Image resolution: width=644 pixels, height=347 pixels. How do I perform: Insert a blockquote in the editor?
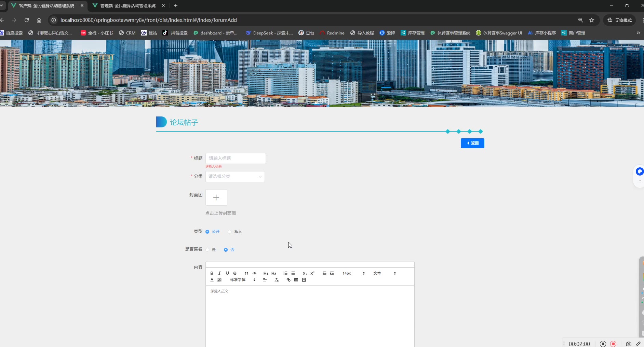pos(246,273)
